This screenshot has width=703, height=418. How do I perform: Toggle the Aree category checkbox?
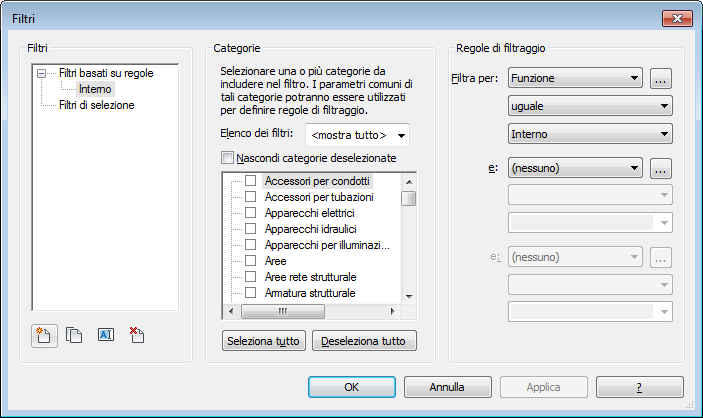[x=251, y=260]
